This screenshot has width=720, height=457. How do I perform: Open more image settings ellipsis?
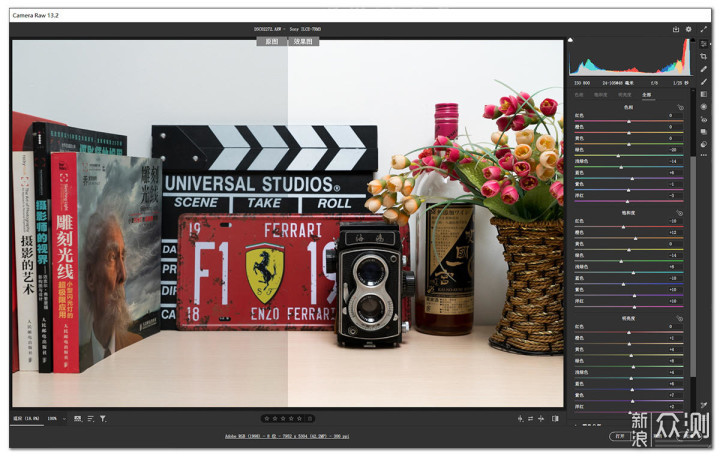tap(703, 155)
